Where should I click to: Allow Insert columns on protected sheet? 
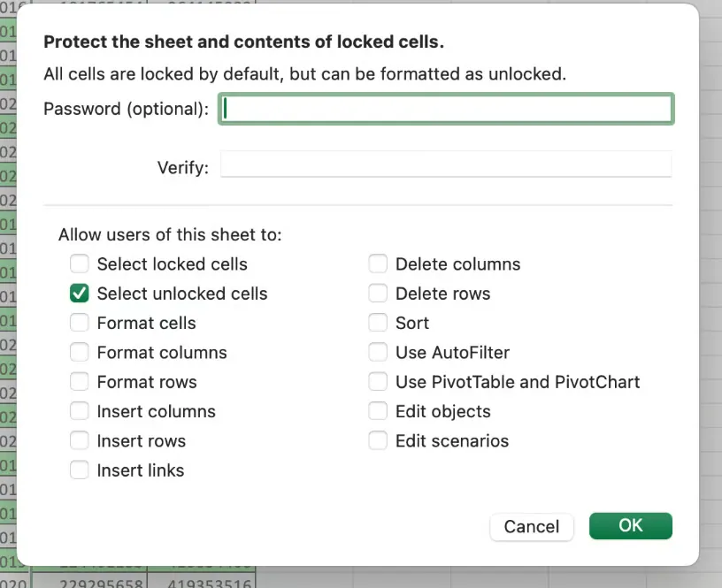79,411
